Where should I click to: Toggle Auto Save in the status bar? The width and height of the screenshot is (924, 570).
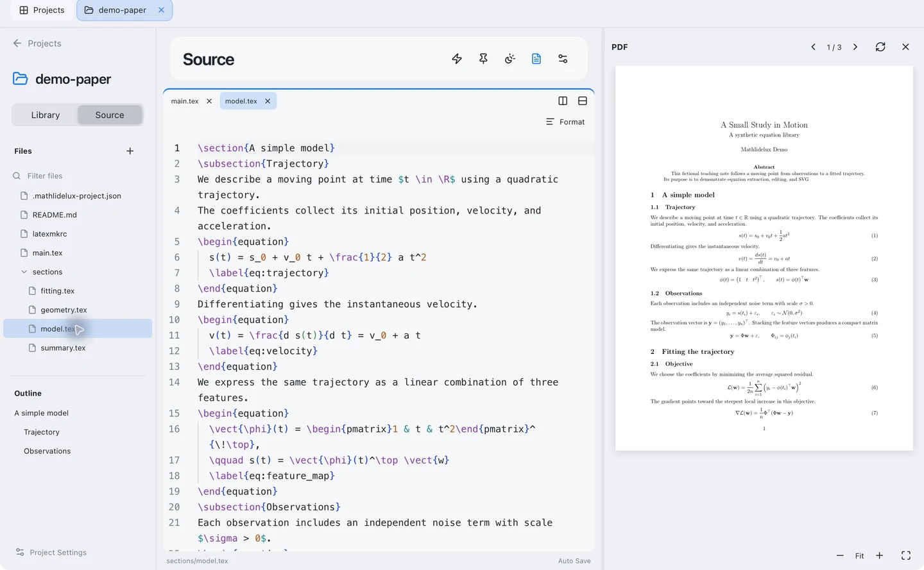(574, 561)
